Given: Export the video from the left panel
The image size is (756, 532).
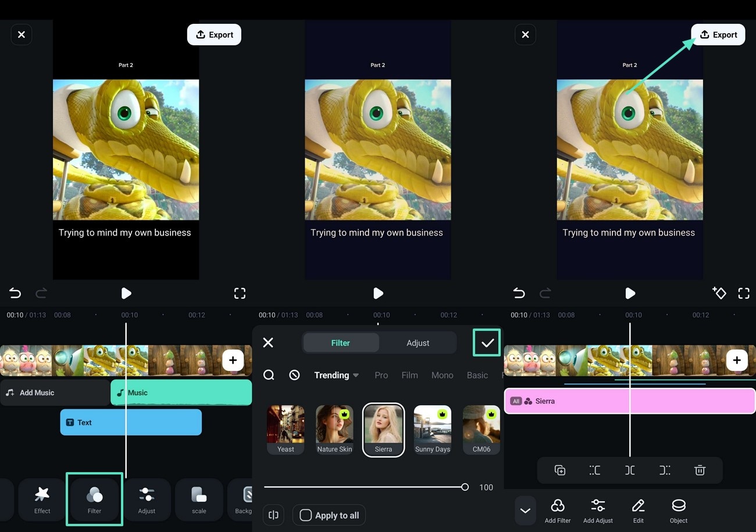Looking at the screenshot, I should [x=214, y=35].
